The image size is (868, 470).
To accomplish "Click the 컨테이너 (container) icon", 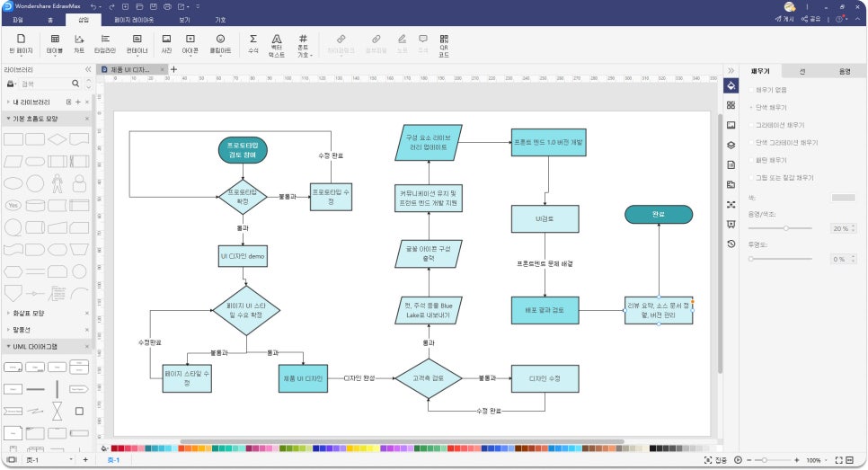I will pyautogui.click(x=137, y=44).
